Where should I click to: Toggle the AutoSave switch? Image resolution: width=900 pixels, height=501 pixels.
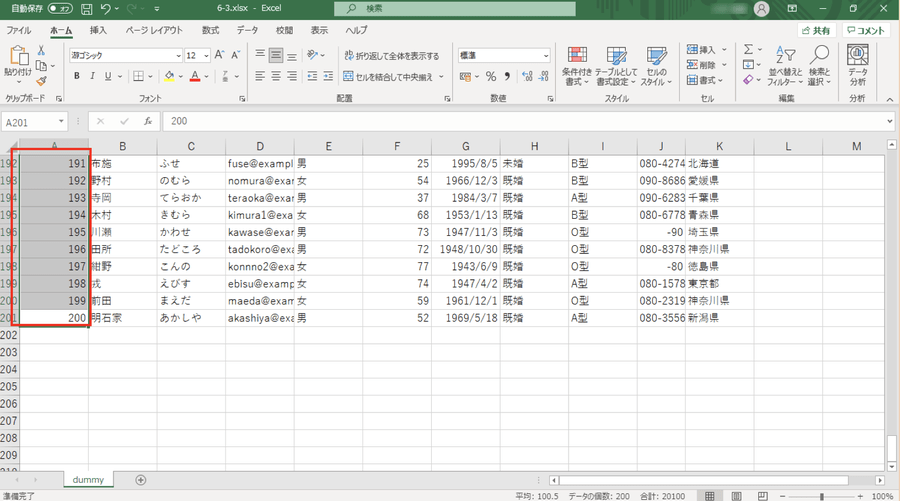click(59, 9)
